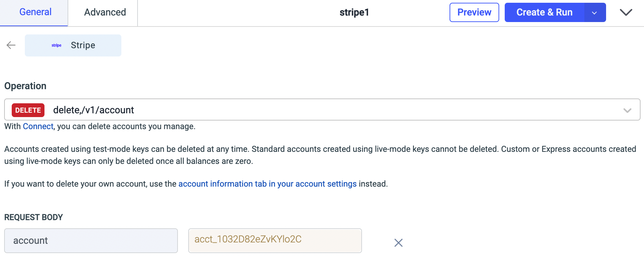
Task: Click the Create & Run button
Action: [x=544, y=12]
